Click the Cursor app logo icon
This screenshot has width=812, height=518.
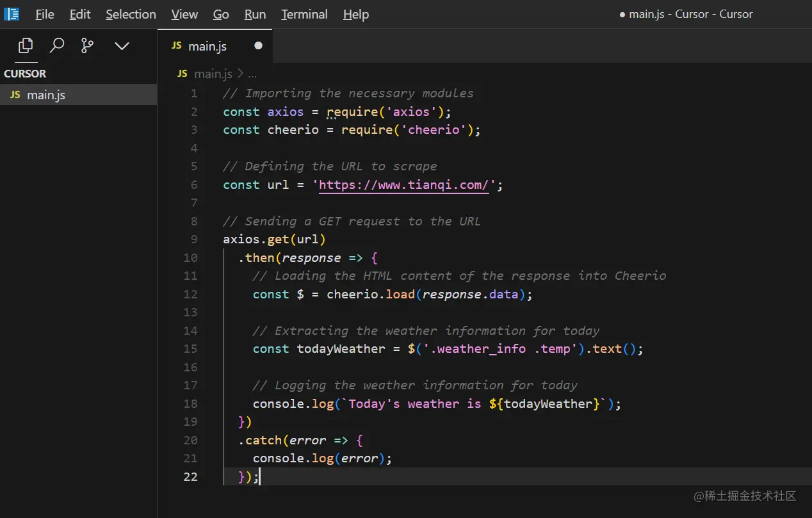(x=12, y=13)
